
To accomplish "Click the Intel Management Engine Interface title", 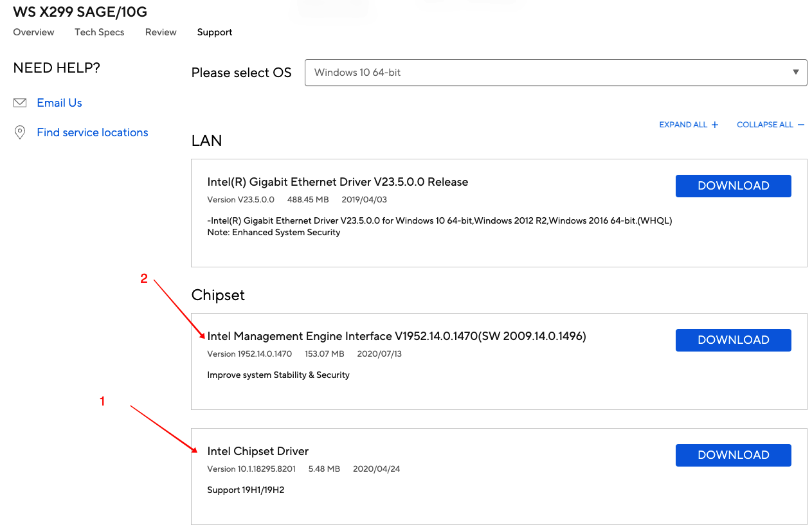I will pos(397,336).
